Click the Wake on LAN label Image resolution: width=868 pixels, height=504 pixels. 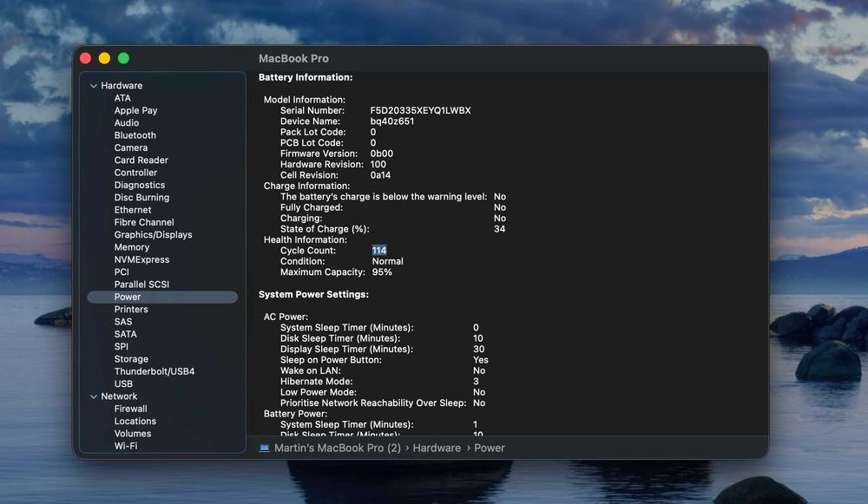pos(311,370)
